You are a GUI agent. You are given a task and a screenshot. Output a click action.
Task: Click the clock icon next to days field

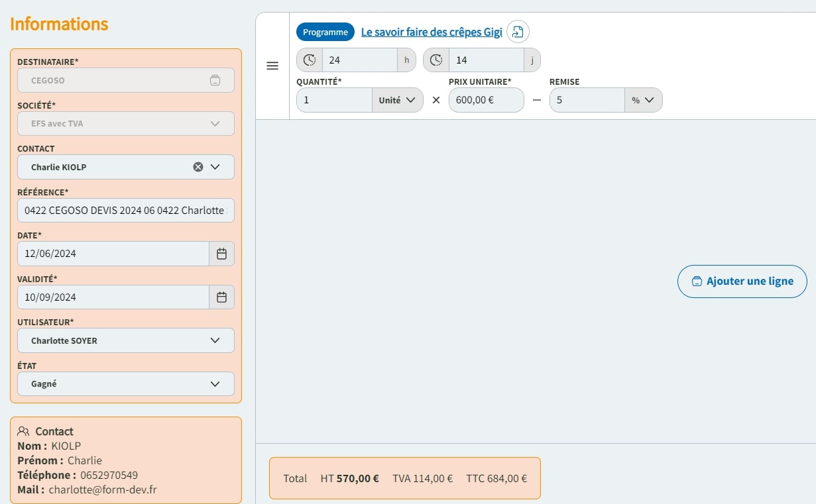[x=436, y=60]
